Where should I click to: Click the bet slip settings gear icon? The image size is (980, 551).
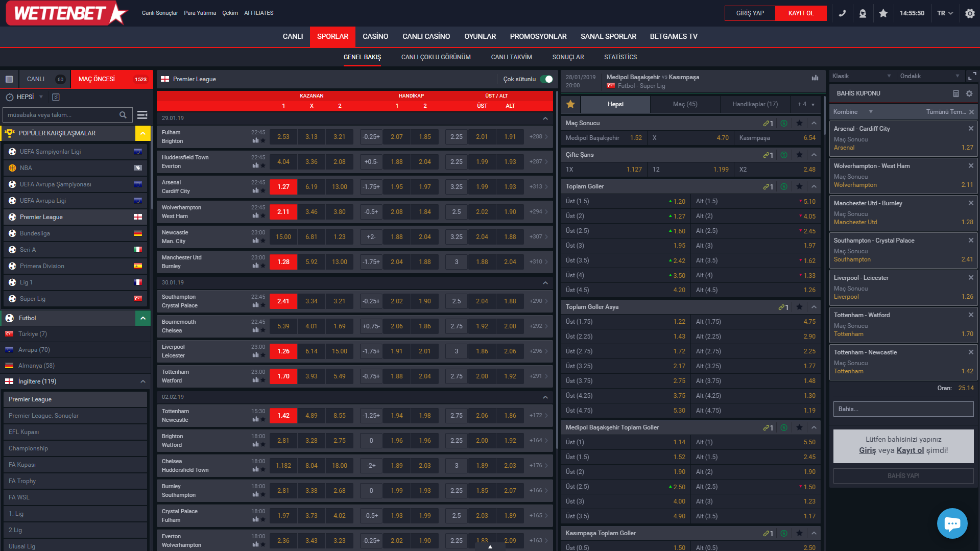(969, 93)
